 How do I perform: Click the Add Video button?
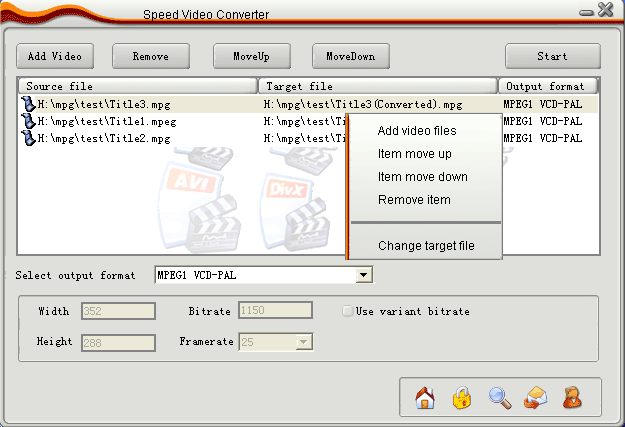[55, 56]
